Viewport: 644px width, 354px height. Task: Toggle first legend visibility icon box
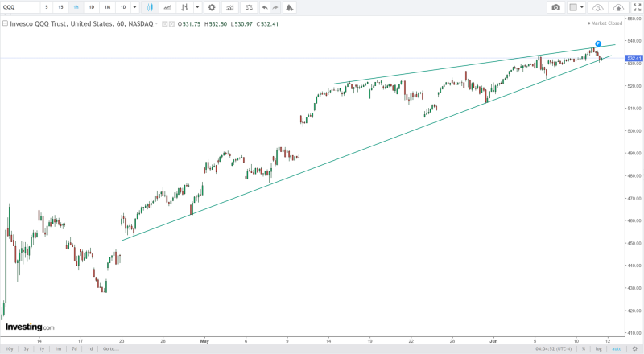coord(165,24)
